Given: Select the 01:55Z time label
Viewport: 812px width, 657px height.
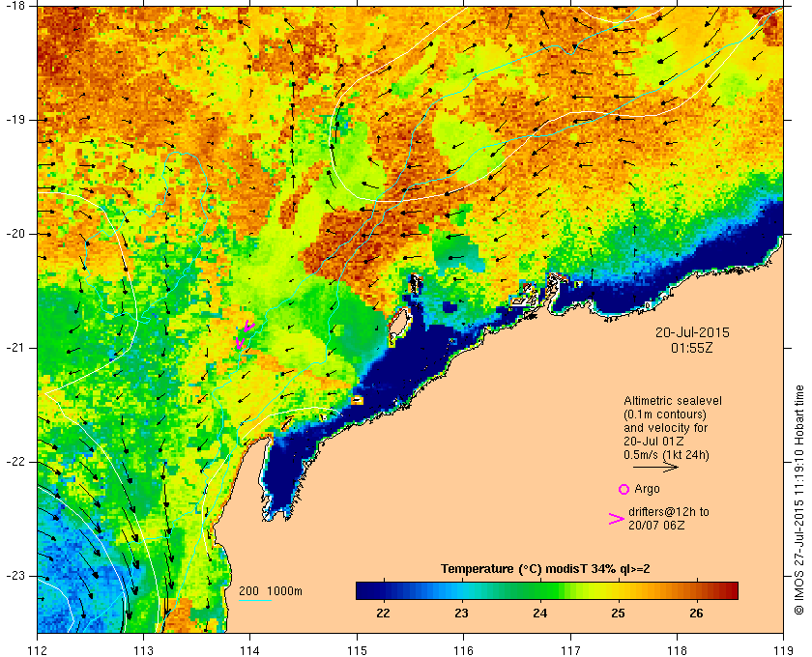Looking at the screenshot, I should [692, 348].
